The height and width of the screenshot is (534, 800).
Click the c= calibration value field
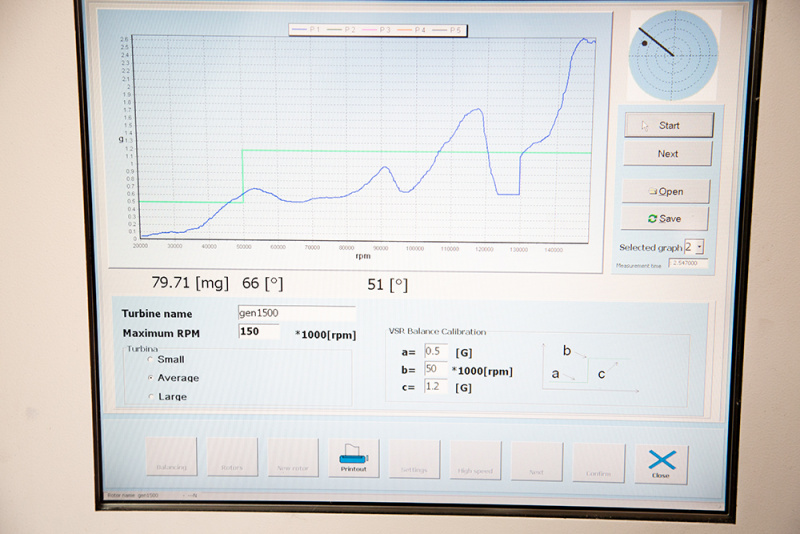point(436,386)
